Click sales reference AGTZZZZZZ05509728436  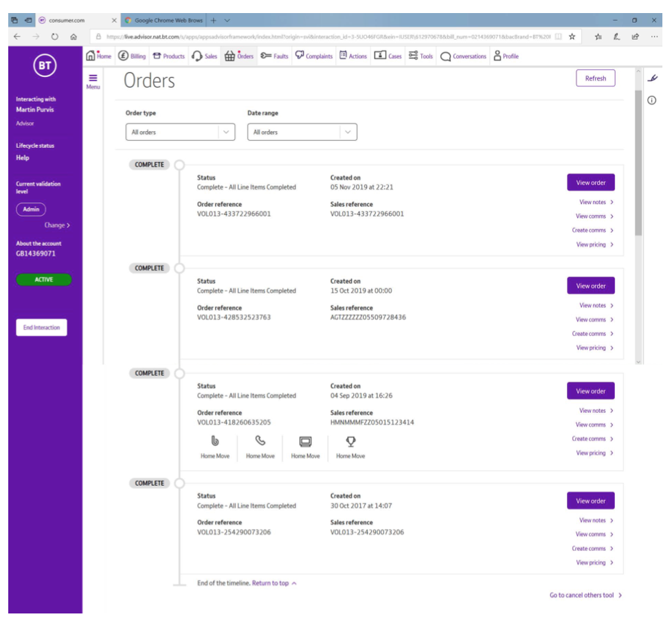coord(368,317)
